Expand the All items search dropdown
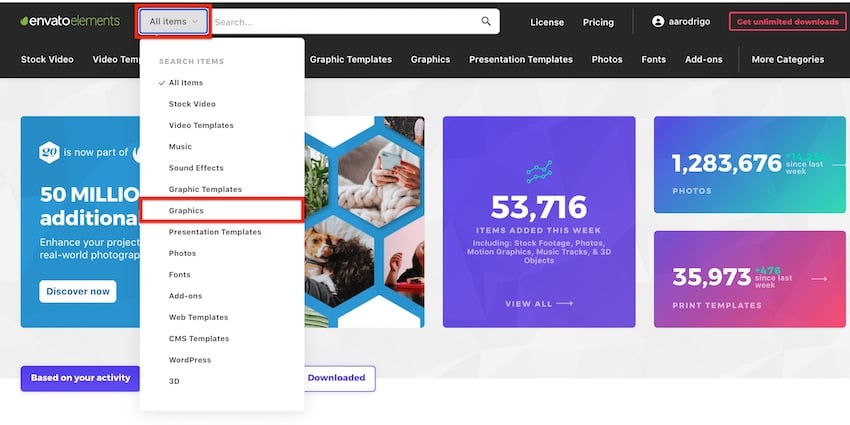The width and height of the screenshot is (850, 425). [x=173, y=22]
